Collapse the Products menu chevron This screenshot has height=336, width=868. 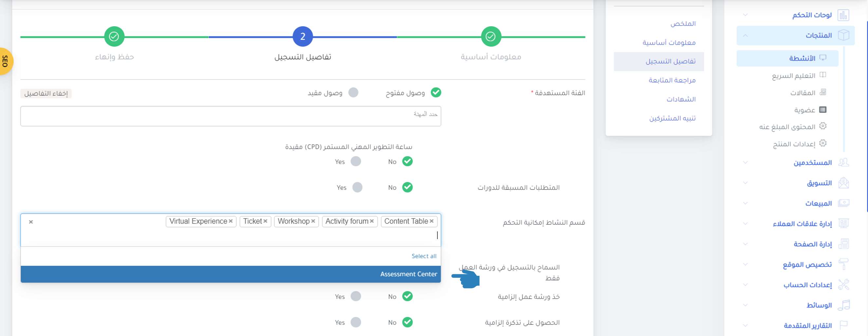tap(745, 35)
